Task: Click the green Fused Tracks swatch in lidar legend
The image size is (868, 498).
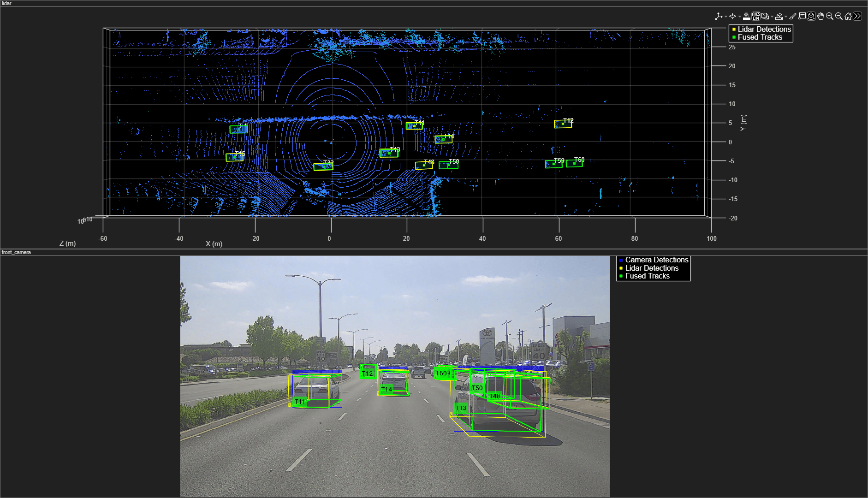Action: click(734, 37)
